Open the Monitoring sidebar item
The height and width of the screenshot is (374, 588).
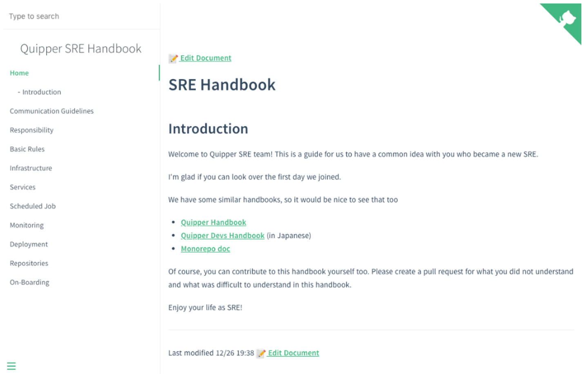27,225
